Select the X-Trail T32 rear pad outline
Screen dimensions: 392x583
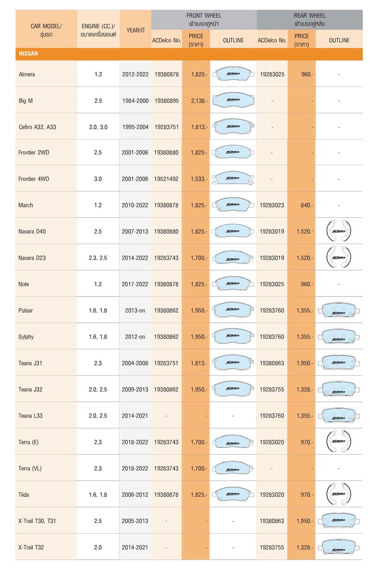coord(339,547)
